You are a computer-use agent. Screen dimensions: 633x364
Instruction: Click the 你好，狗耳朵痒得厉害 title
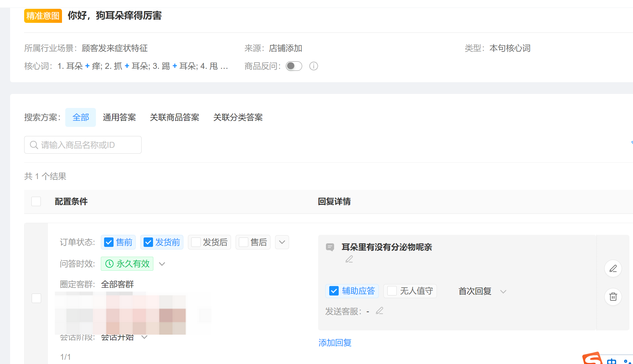pyautogui.click(x=115, y=16)
